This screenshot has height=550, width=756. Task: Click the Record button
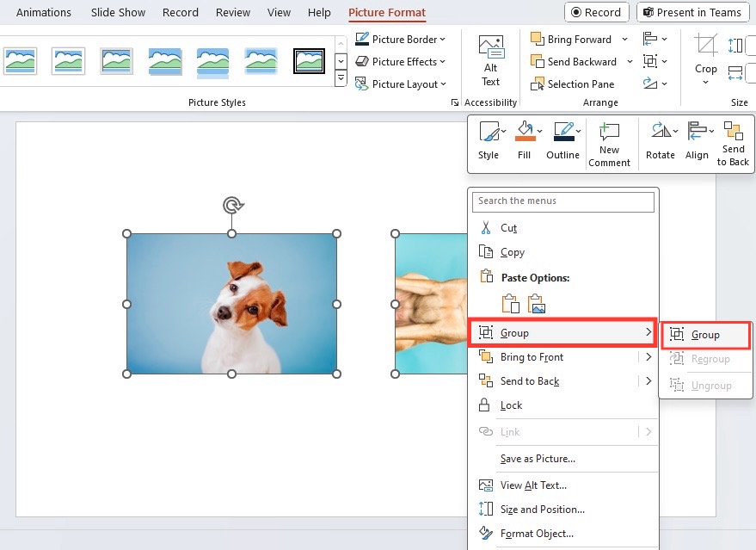[596, 12]
